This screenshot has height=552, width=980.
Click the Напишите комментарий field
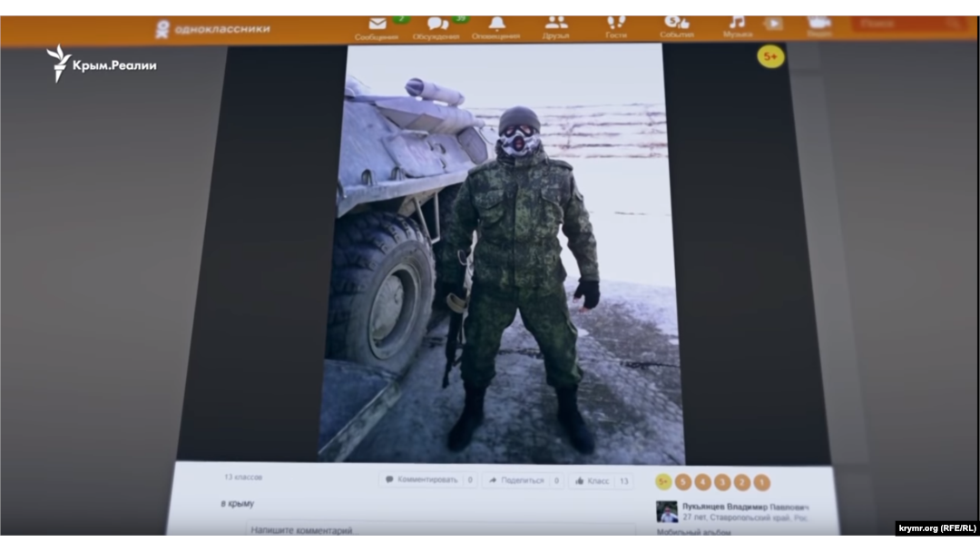pyautogui.click(x=440, y=530)
